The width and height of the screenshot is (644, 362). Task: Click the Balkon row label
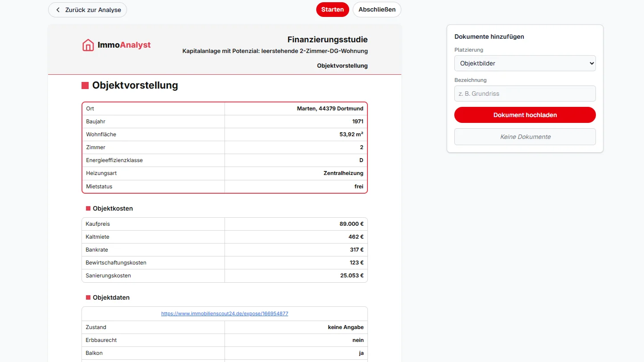(x=94, y=353)
